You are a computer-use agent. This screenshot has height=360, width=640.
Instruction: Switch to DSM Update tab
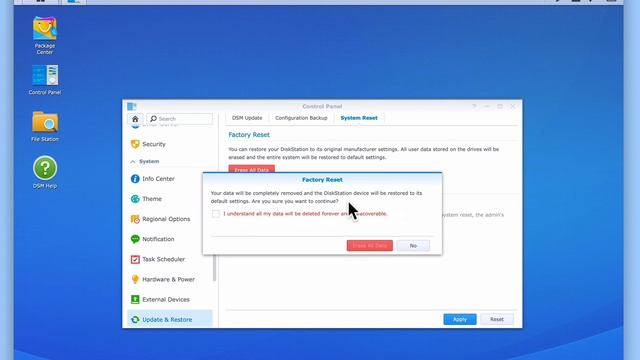[247, 118]
